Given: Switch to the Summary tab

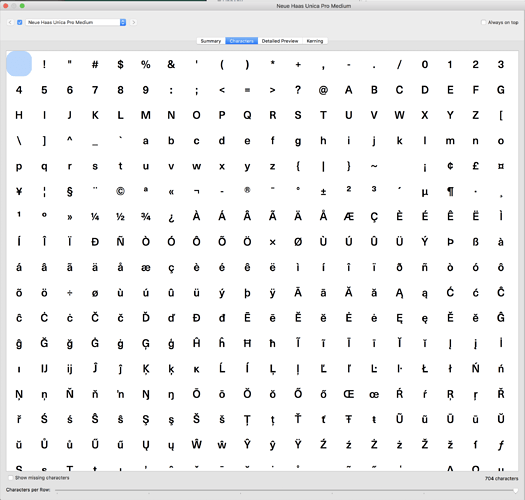Looking at the screenshot, I should (211, 41).
